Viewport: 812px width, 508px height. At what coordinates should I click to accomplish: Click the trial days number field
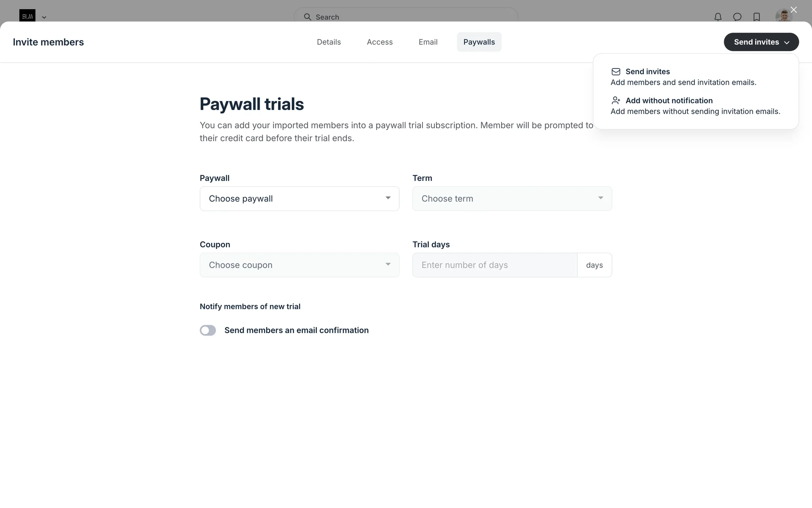point(494,265)
